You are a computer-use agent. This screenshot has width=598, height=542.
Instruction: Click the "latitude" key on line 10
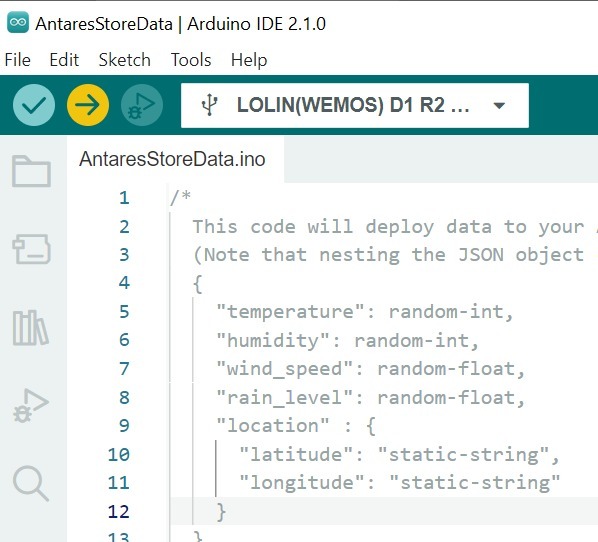[296, 455]
